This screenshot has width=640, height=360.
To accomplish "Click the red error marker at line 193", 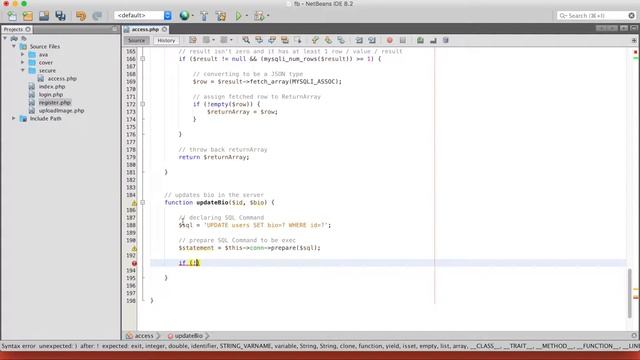I will tap(134, 263).
